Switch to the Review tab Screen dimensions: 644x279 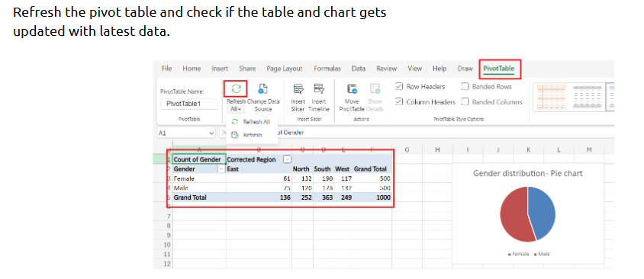387,69
